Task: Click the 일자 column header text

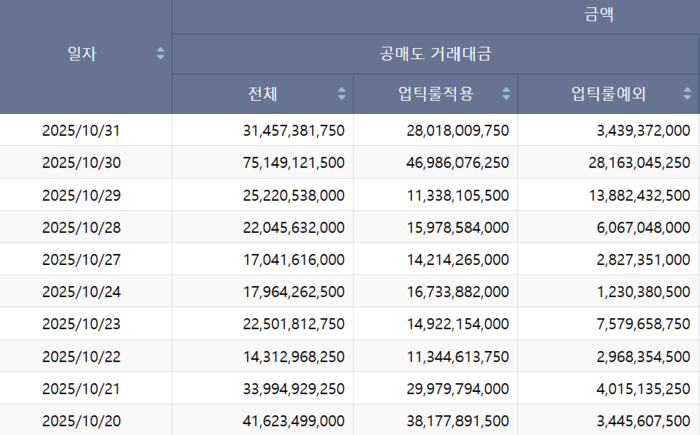Action: [81, 54]
